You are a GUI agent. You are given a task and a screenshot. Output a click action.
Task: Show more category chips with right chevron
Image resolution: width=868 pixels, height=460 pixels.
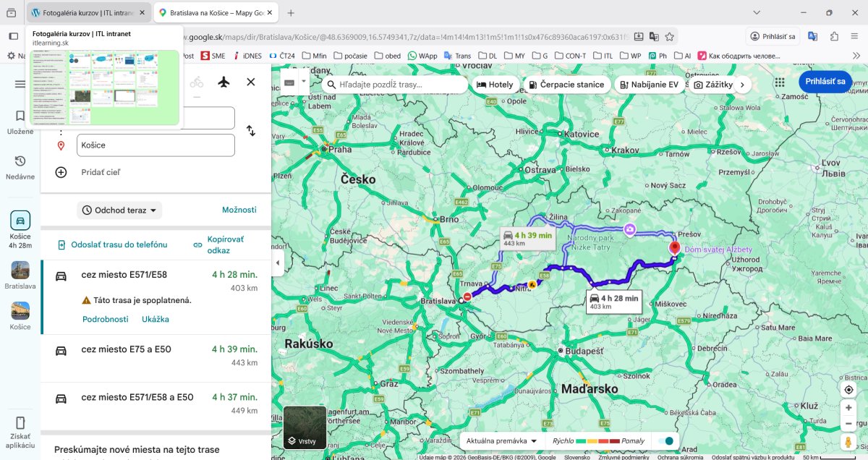click(741, 85)
